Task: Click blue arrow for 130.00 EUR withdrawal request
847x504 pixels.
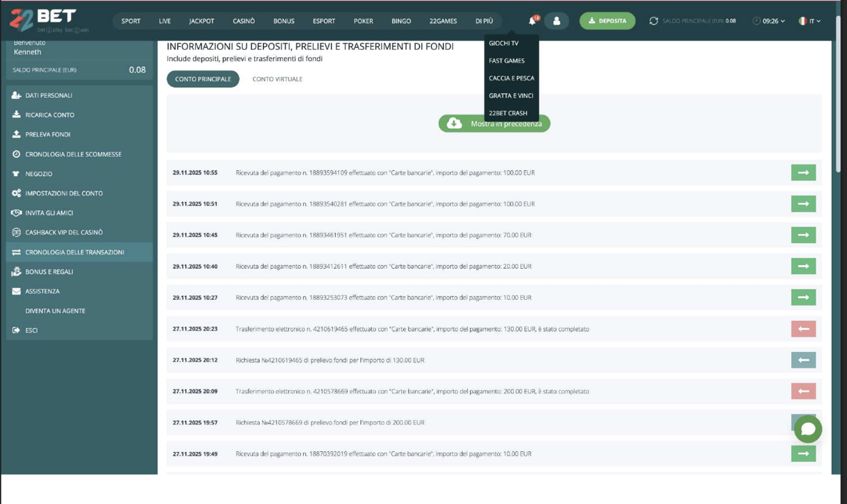Action: tap(803, 360)
